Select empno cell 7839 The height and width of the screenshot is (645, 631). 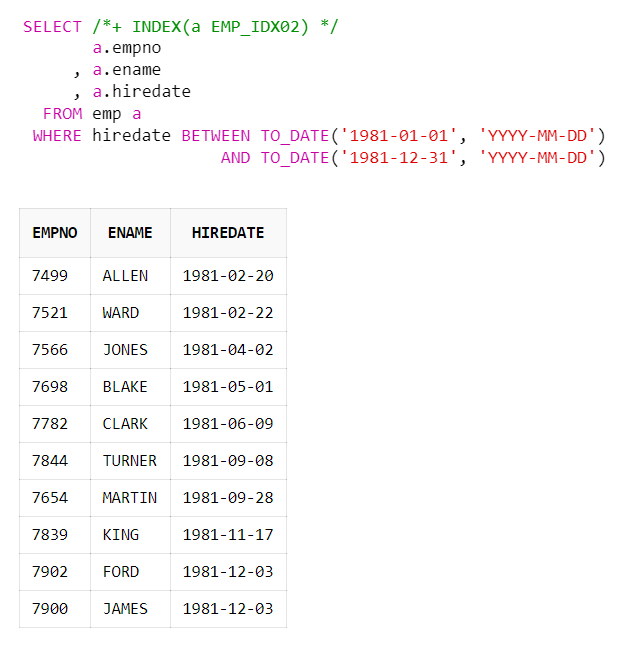55,535
